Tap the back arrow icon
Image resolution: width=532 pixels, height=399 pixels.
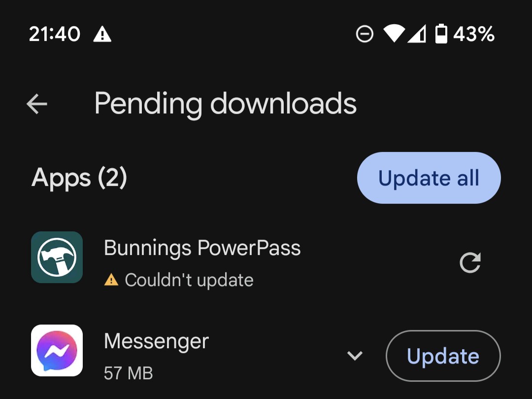pyautogui.click(x=36, y=104)
